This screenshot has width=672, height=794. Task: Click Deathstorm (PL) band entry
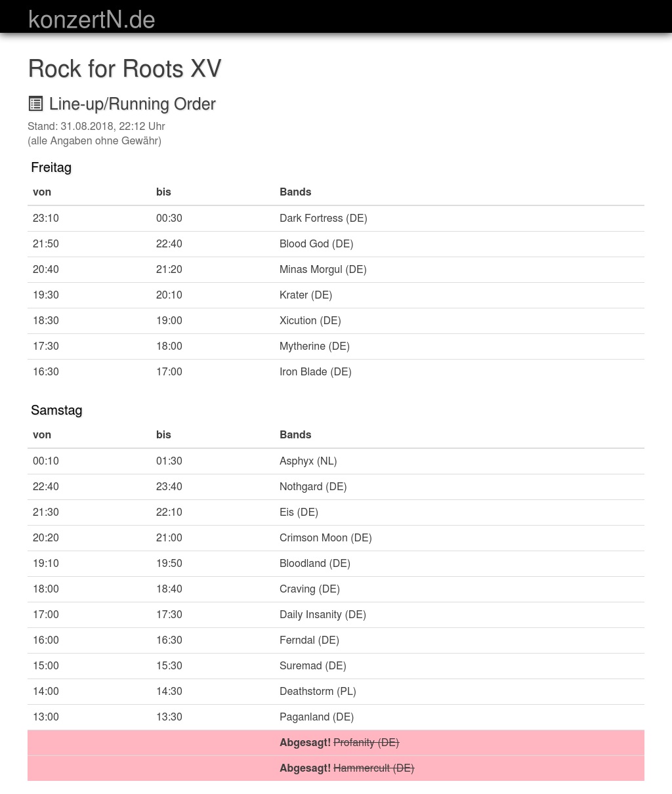click(317, 692)
